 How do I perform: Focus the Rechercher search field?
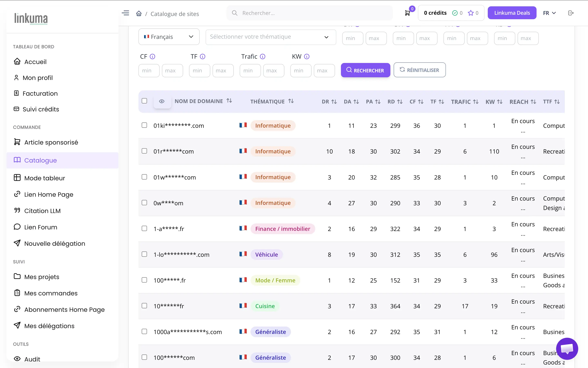point(310,13)
